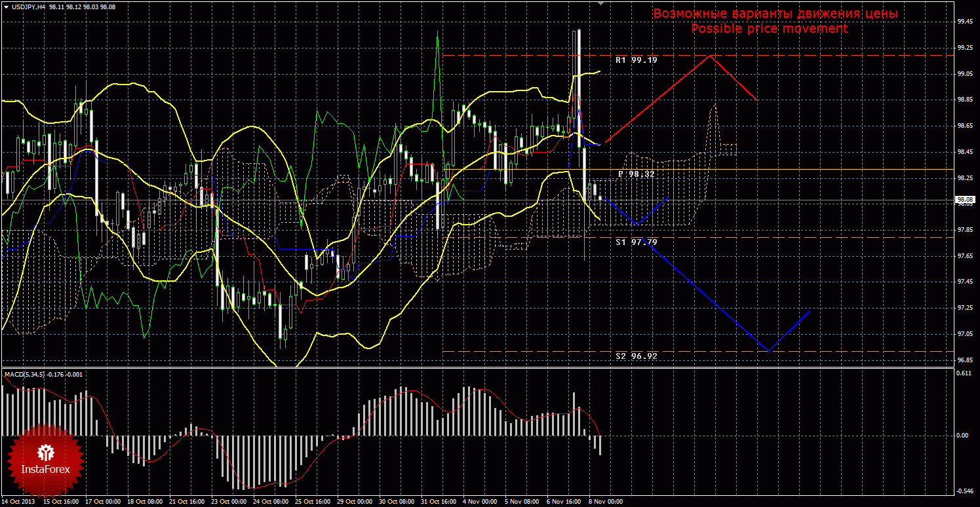
Task: Click the '8 Nov 00:00' time label
Action: coord(606,502)
